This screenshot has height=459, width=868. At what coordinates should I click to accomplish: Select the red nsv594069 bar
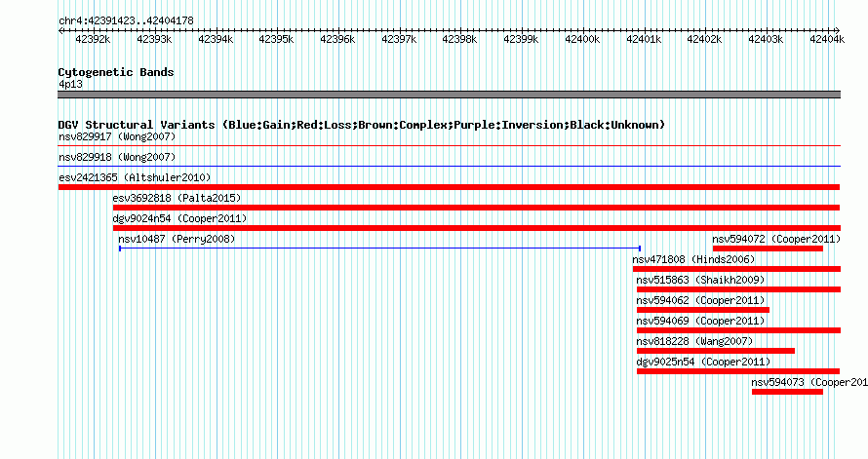tap(738, 330)
